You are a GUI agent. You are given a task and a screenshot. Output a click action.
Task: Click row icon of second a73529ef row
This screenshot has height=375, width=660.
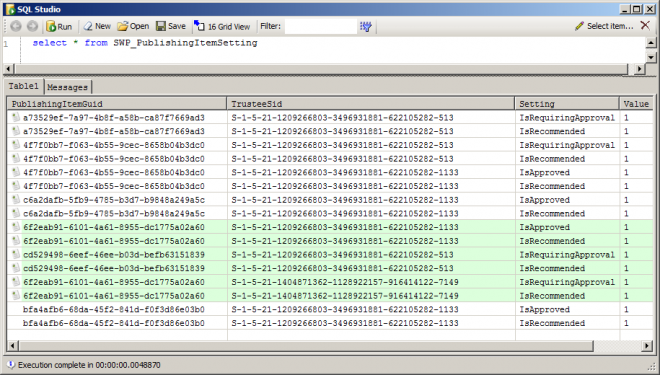[x=16, y=131]
